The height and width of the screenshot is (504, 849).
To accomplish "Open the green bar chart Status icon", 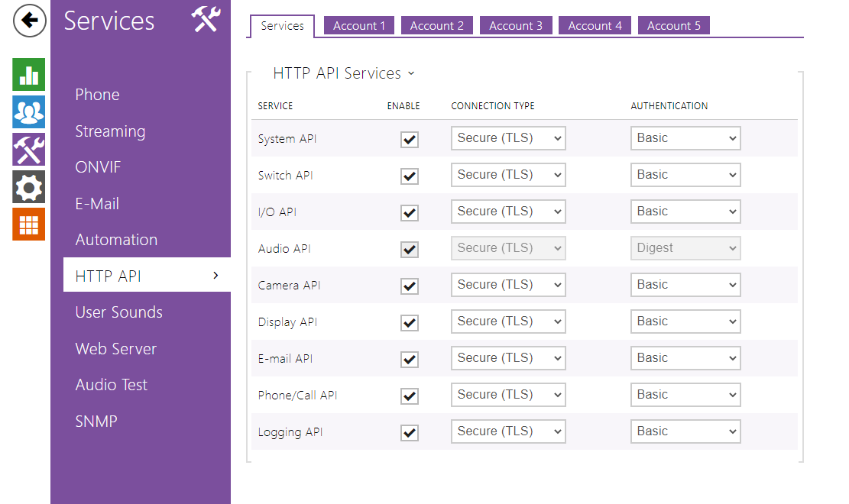I will [29, 75].
